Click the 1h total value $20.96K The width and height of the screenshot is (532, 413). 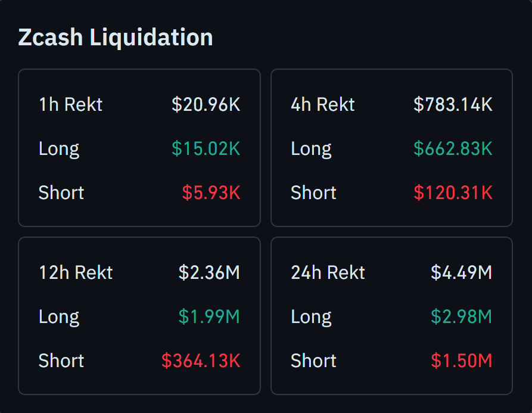point(206,105)
